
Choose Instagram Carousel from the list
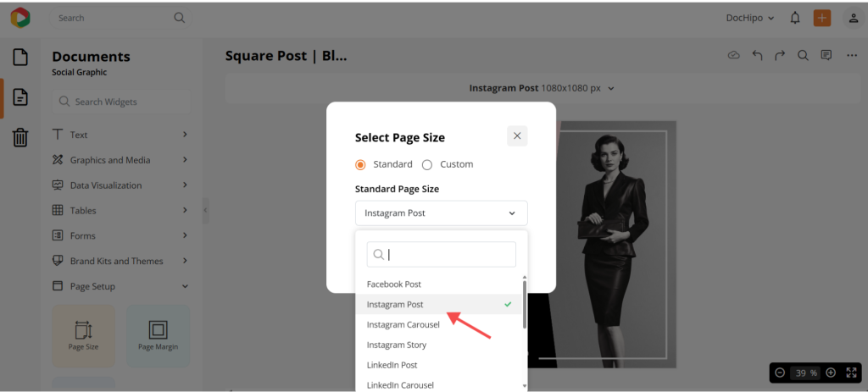click(438, 324)
